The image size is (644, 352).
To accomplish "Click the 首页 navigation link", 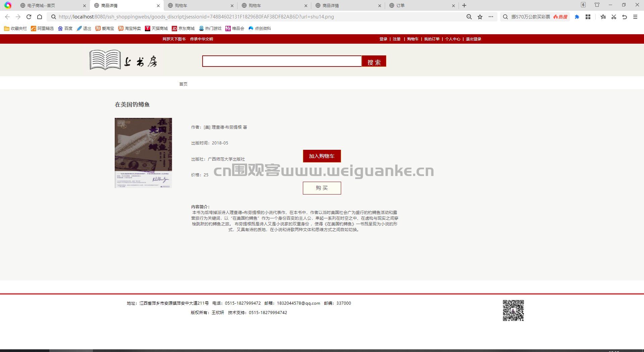I will click(183, 84).
